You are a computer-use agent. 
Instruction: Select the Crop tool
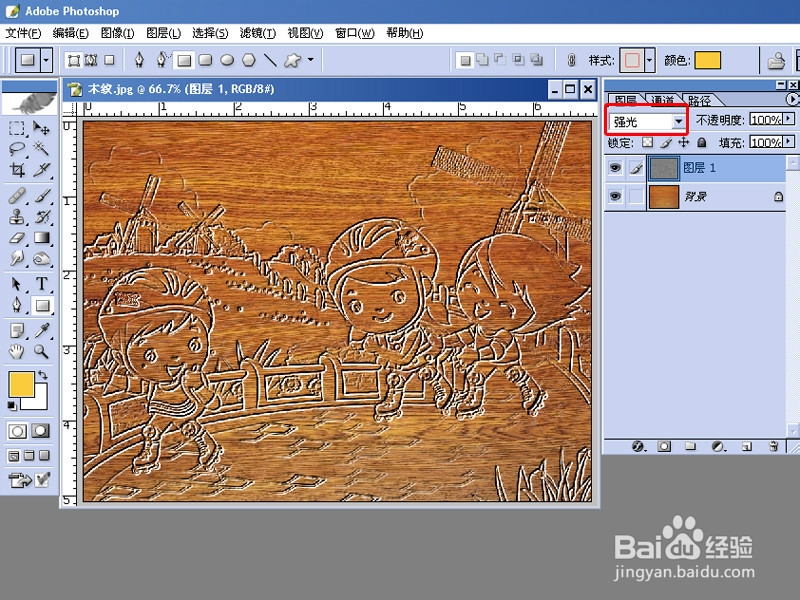click(x=16, y=169)
